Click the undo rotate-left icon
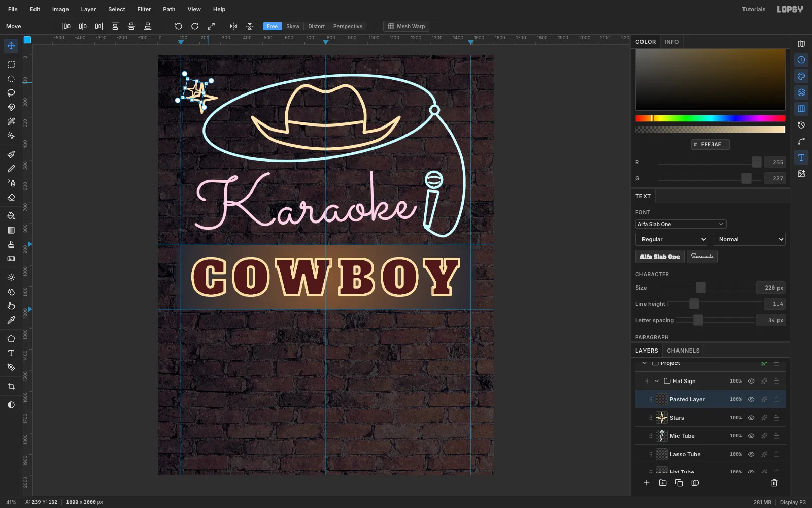The image size is (812, 508). click(179, 26)
